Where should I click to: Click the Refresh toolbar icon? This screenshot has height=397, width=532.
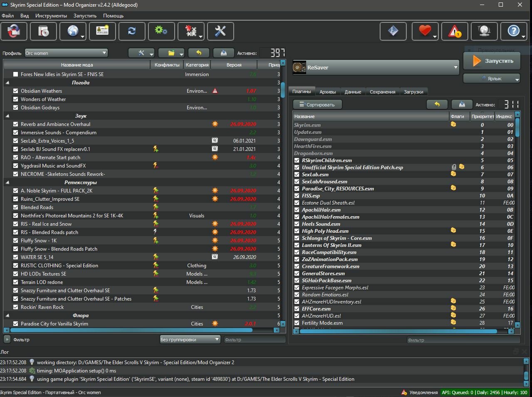coord(132,31)
